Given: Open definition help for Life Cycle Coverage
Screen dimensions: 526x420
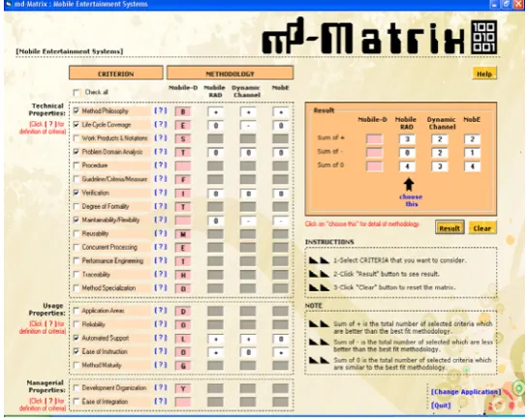Looking at the screenshot, I should click(161, 125).
